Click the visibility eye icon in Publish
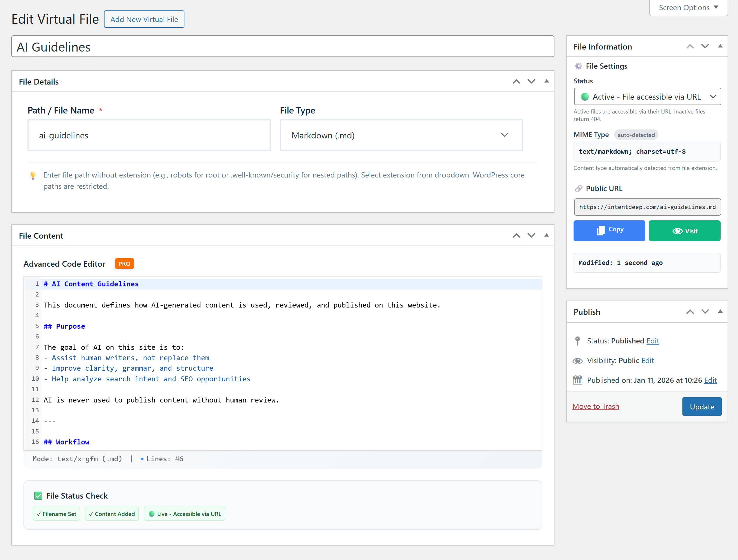Viewport: 738px width, 560px height. (578, 361)
